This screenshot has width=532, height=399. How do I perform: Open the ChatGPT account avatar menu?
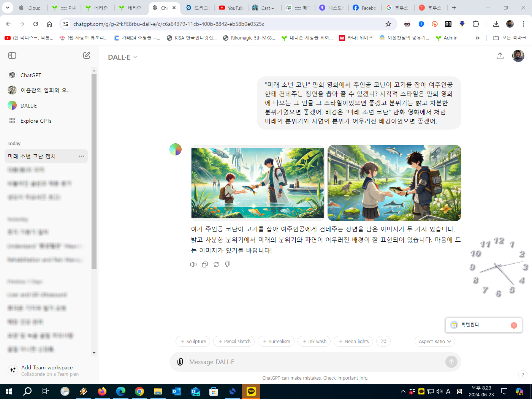click(518, 56)
